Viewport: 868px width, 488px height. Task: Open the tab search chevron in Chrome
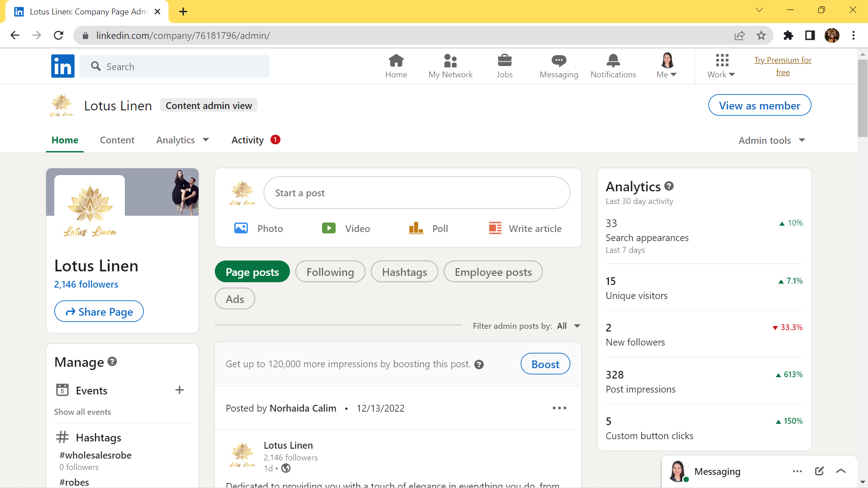point(759,10)
